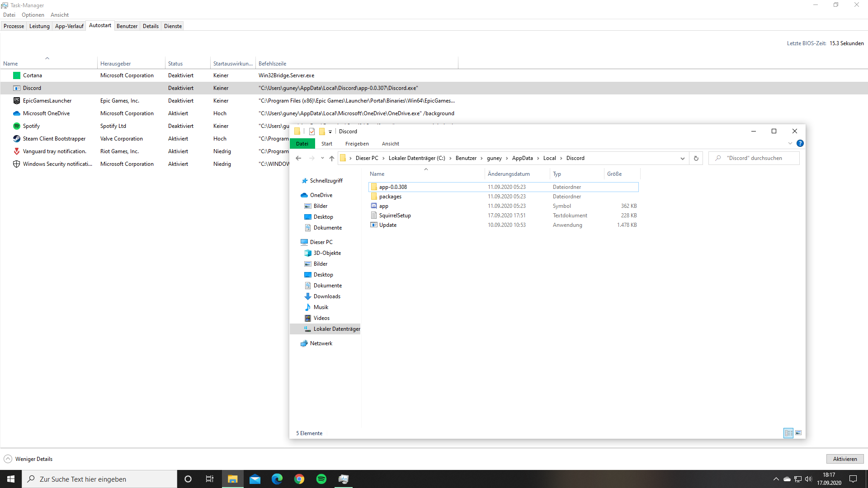Open the Freigeben ribbon tab

357,144
